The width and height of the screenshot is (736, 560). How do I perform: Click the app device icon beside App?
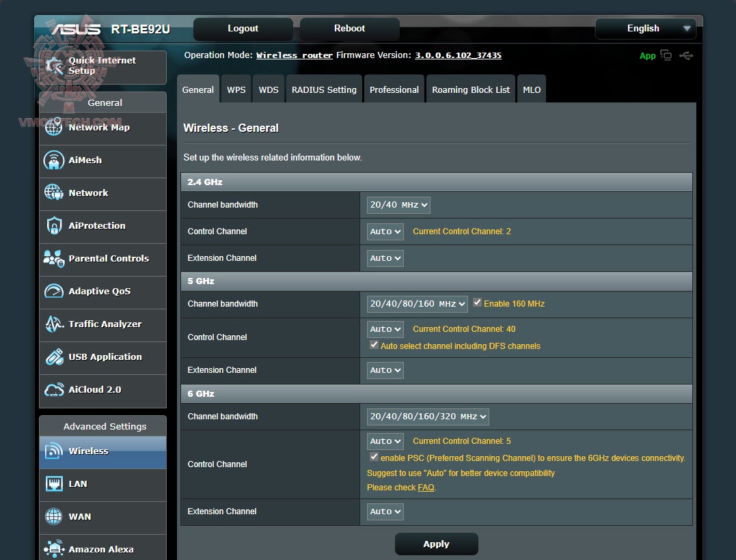(x=666, y=55)
